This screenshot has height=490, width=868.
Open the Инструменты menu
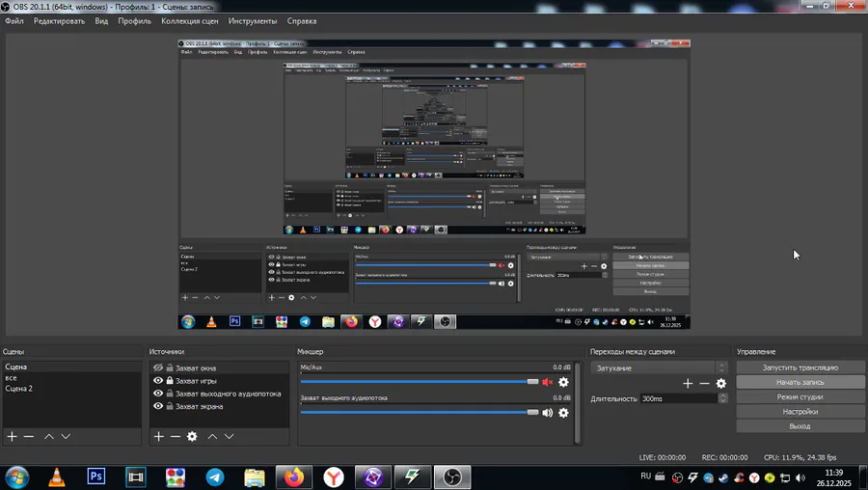253,21
